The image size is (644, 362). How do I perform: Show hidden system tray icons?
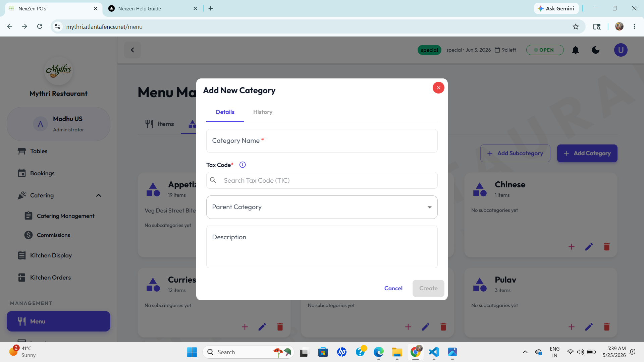click(525, 352)
